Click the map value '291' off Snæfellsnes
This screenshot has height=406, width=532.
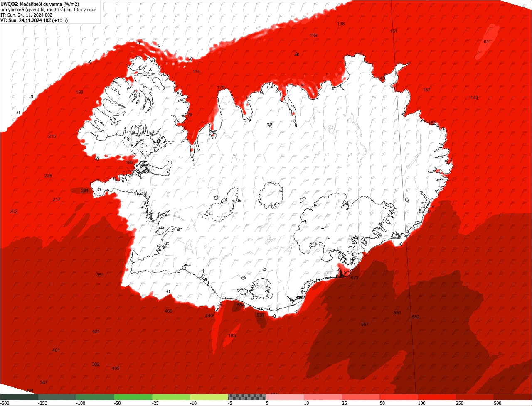(x=85, y=191)
